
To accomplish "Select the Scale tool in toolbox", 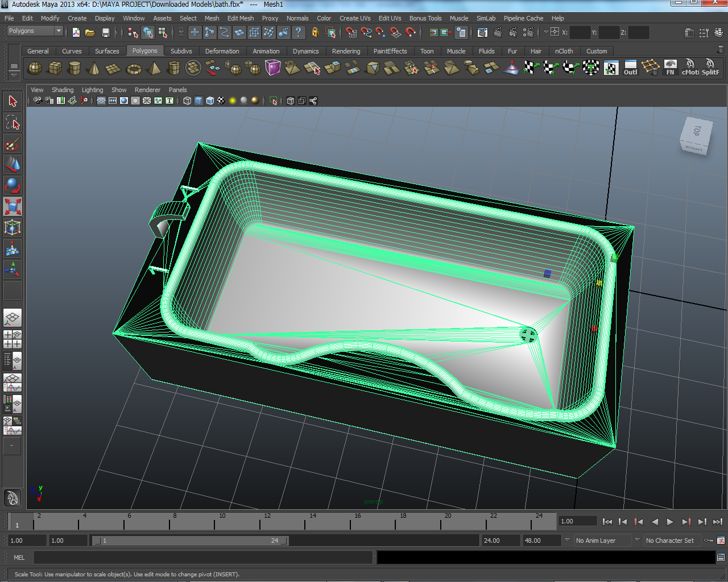I will click(13, 206).
